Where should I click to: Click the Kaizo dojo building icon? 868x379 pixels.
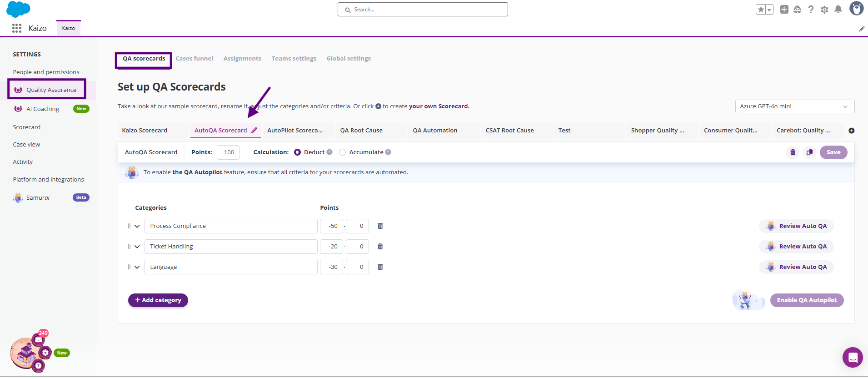(x=25, y=353)
